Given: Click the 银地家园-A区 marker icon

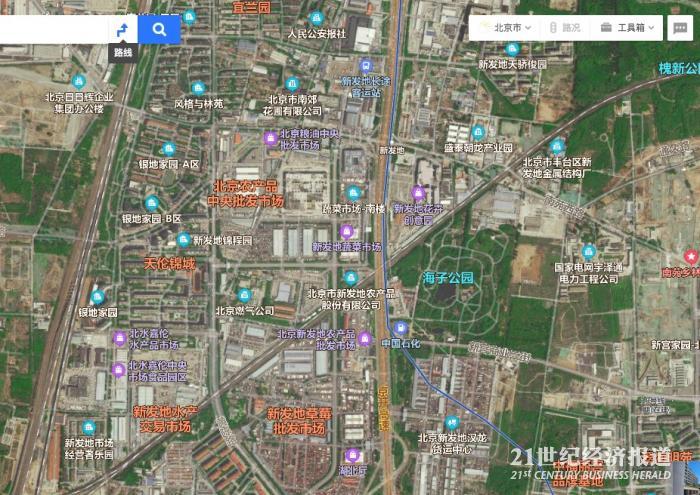Looking at the screenshot, I should tap(168, 149).
